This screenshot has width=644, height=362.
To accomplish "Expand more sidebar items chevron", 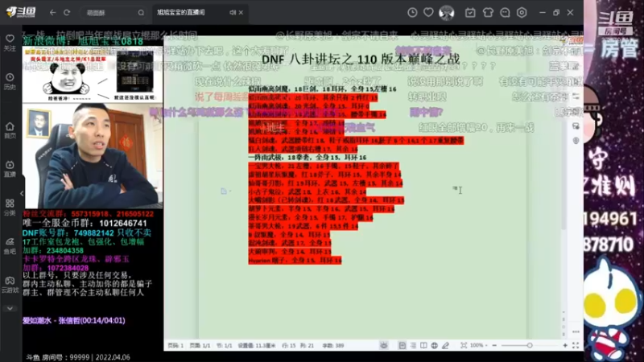I will [x=10, y=308].
